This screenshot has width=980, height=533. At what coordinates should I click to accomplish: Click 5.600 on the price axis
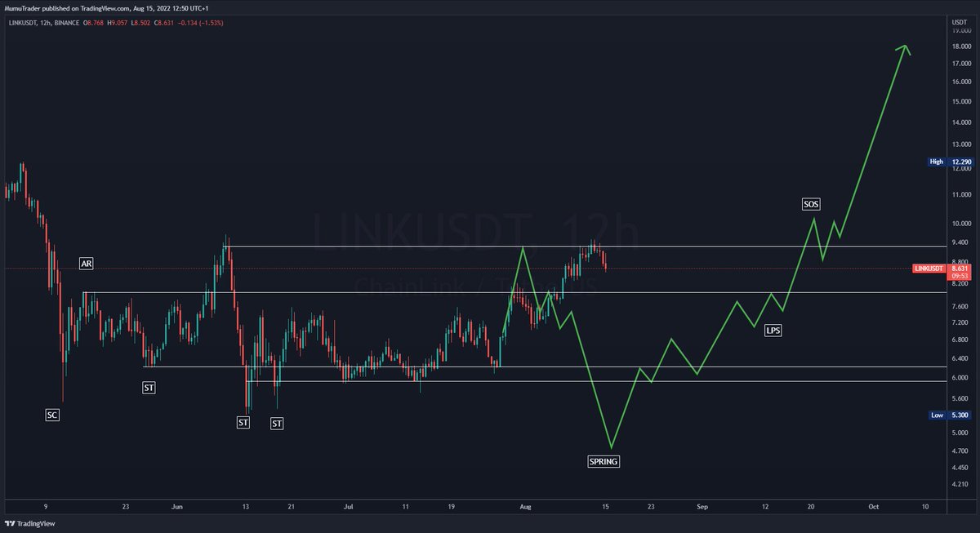pos(960,398)
